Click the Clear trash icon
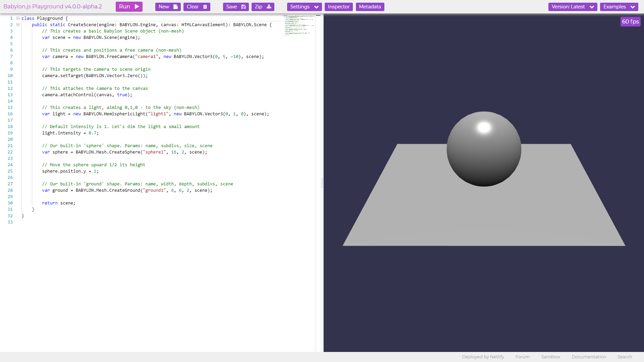 click(x=205, y=7)
